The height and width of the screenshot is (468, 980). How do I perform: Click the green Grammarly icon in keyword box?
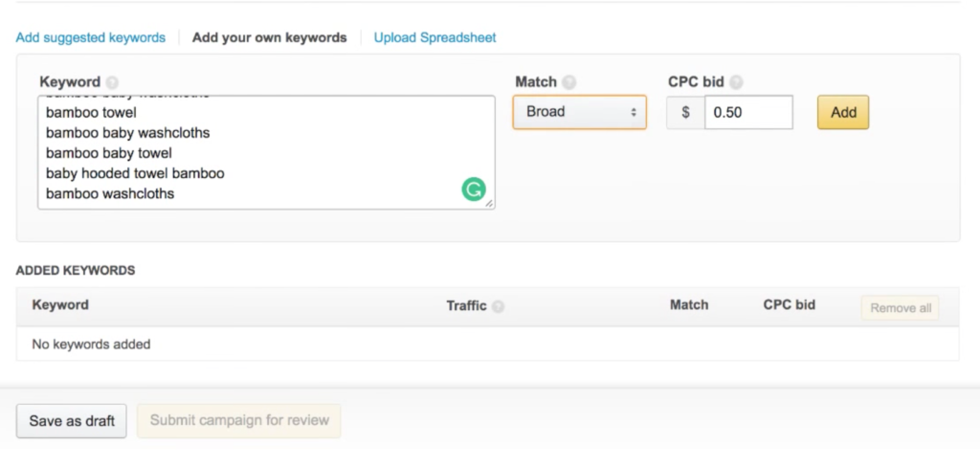tap(473, 189)
